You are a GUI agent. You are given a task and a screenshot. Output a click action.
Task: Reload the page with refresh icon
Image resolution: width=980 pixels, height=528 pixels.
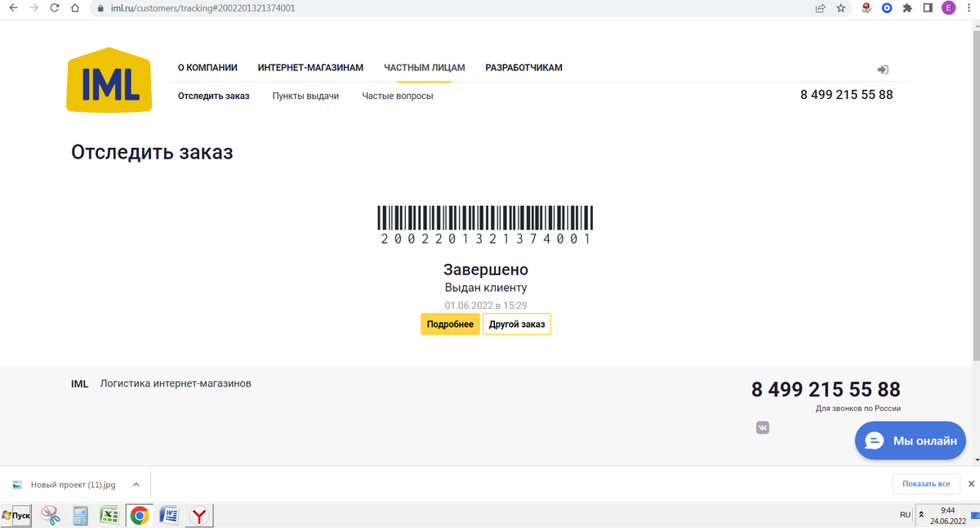54,8
